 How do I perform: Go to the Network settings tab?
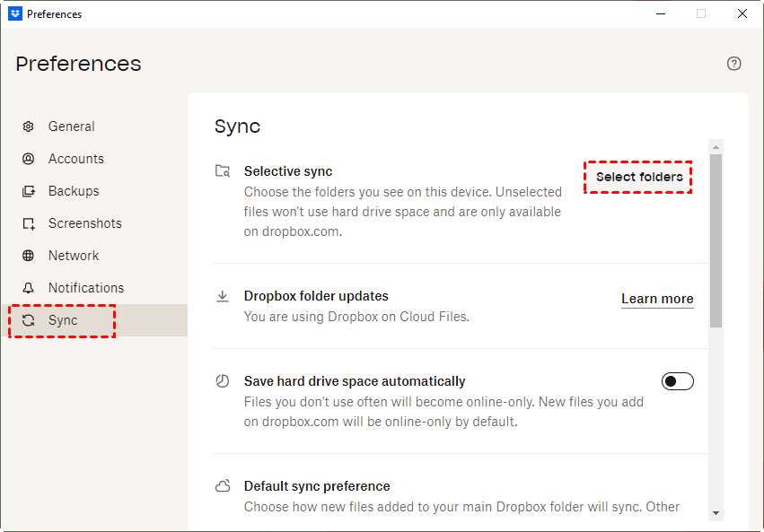tap(74, 256)
